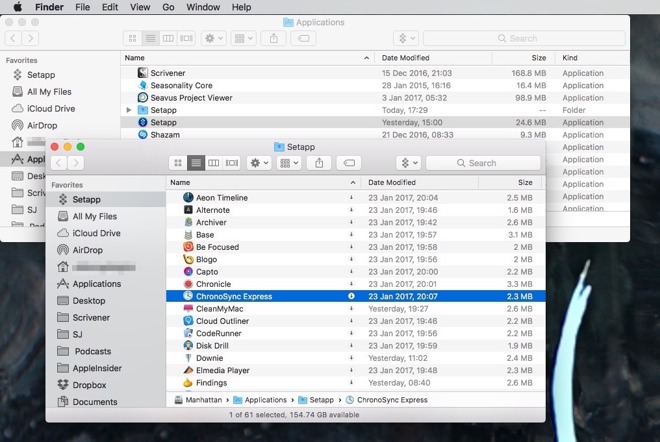The height and width of the screenshot is (442, 660).
Task: Open the View menu
Action: click(x=140, y=7)
